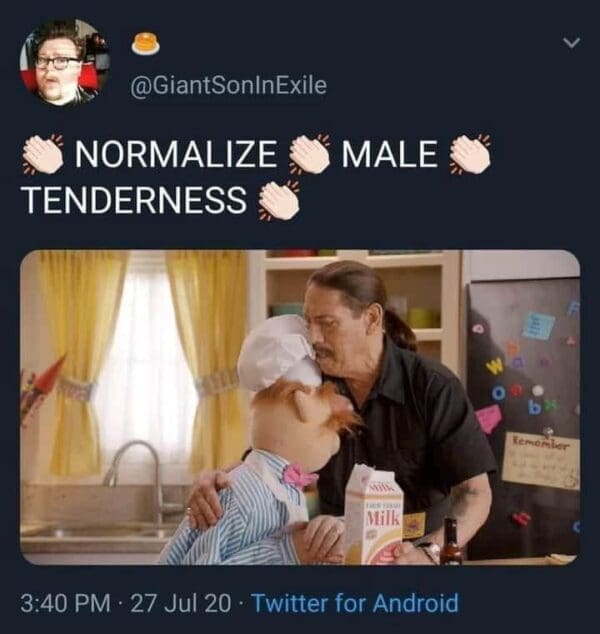The width and height of the screenshot is (600, 634).
Task: Click the 3:40 PM tweet timestamp
Action: (x=65, y=603)
